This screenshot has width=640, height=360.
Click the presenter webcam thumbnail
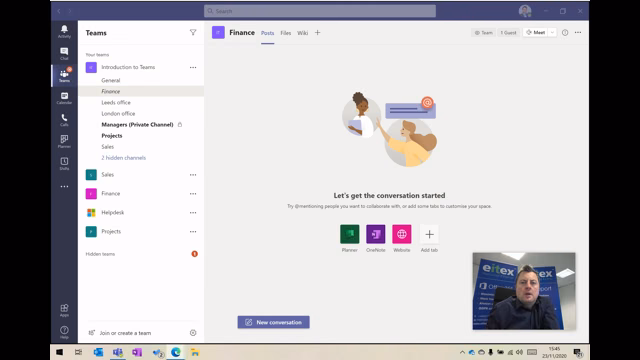tap(524, 291)
